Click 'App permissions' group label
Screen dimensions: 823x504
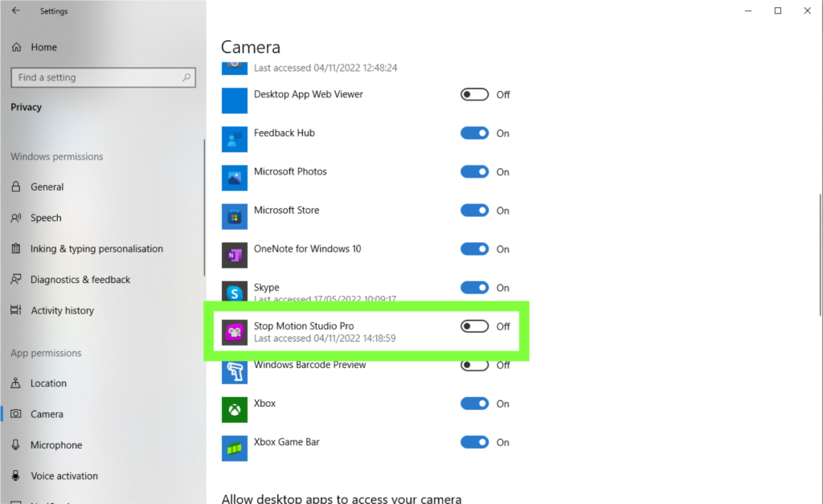46,354
